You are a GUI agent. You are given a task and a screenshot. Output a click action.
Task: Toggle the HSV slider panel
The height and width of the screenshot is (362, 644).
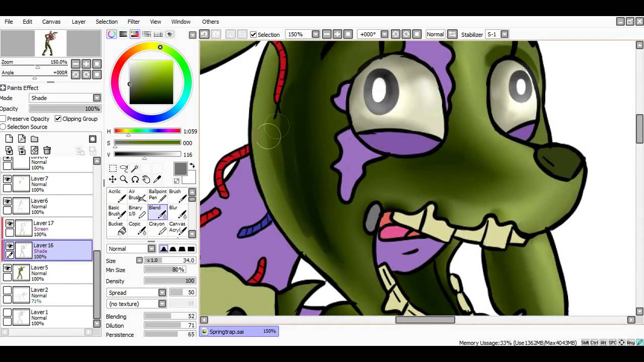(x=135, y=34)
